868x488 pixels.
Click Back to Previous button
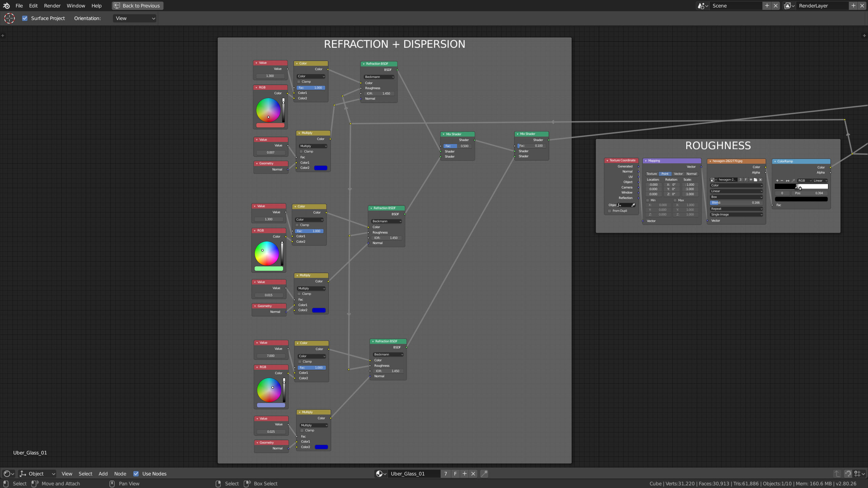pyautogui.click(x=137, y=5)
